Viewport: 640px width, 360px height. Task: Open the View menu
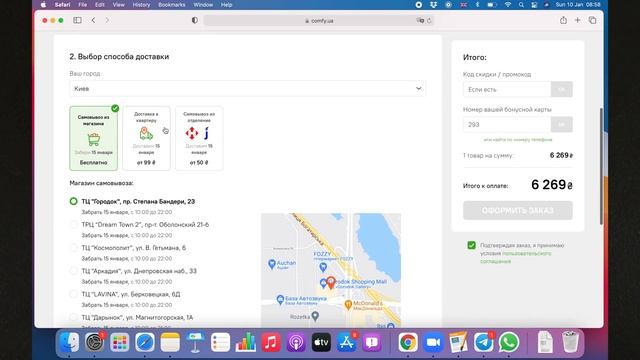pos(118,5)
